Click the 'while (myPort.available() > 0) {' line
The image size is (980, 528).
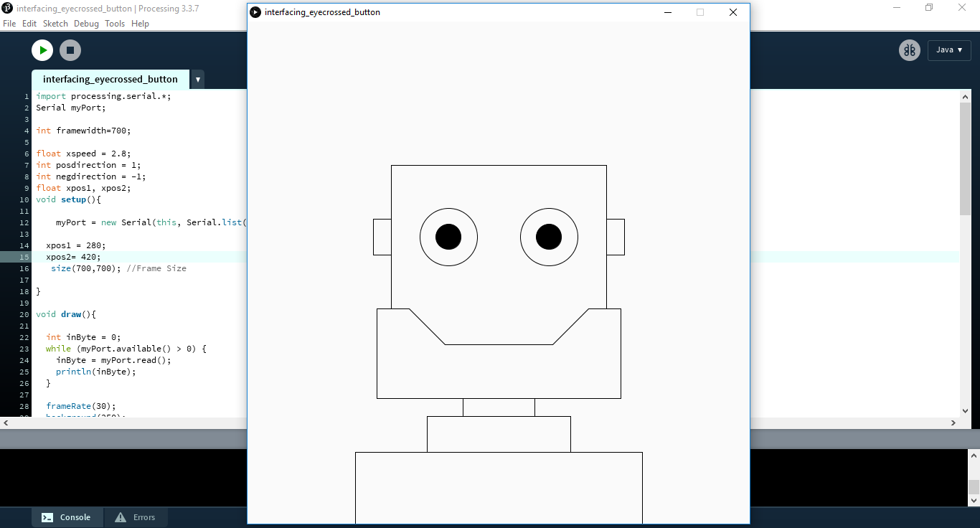(126, 349)
